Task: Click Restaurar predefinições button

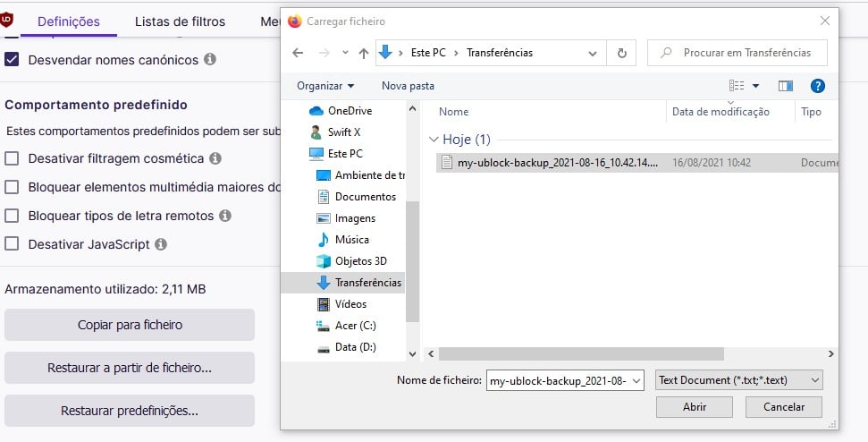Action: (130, 411)
